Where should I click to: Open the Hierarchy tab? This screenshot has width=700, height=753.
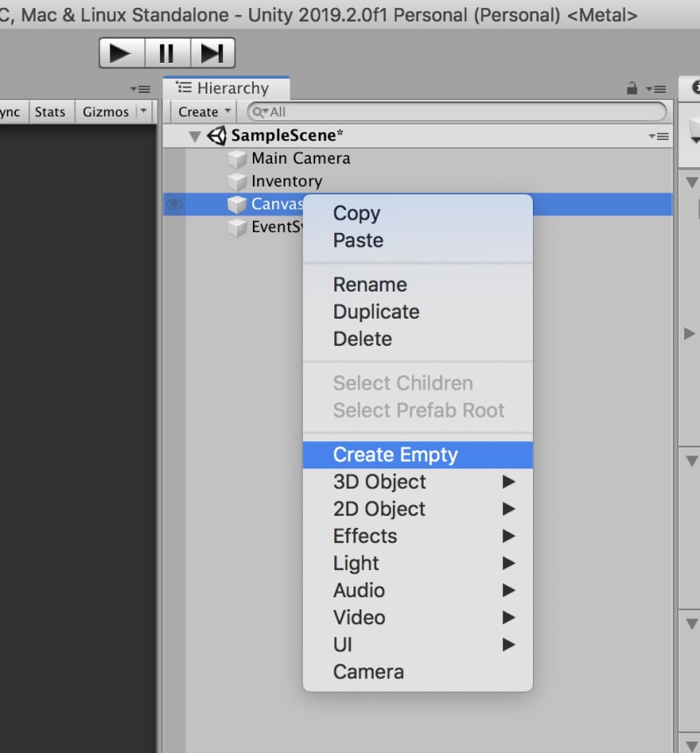click(226, 88)
